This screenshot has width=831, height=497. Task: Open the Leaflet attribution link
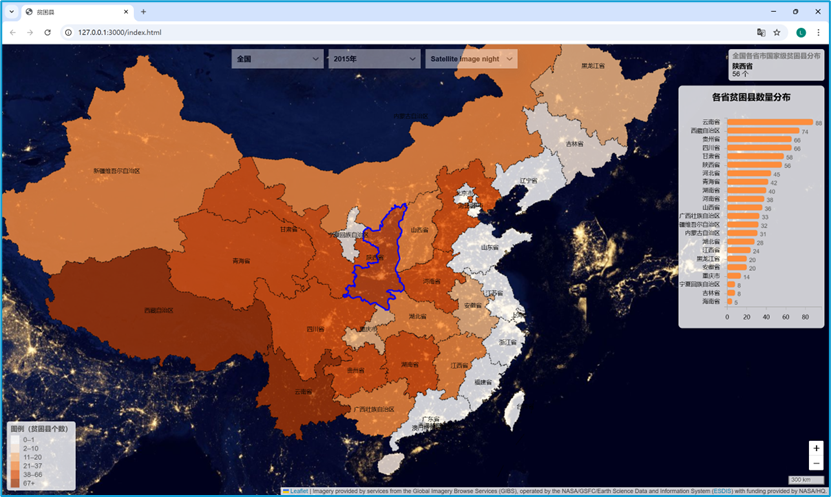tap(299, 491)
